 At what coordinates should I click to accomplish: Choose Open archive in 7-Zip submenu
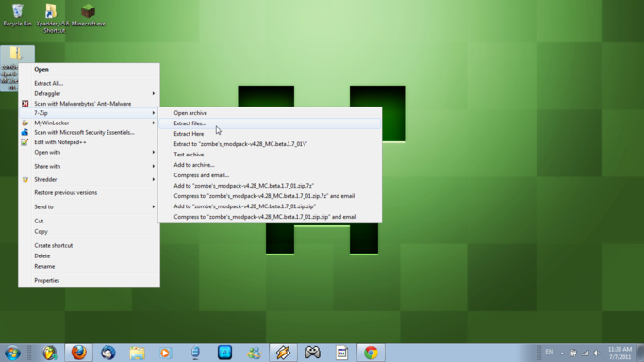coord(270,113)
